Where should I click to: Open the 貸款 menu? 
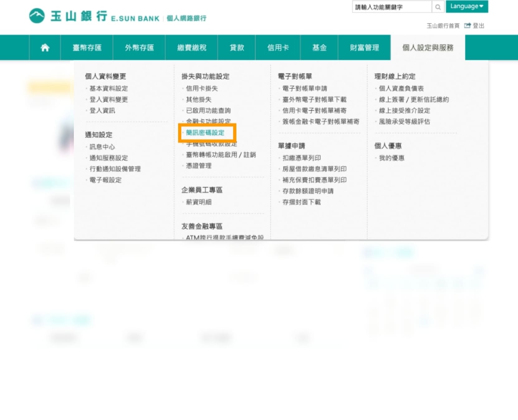[237, 47]
